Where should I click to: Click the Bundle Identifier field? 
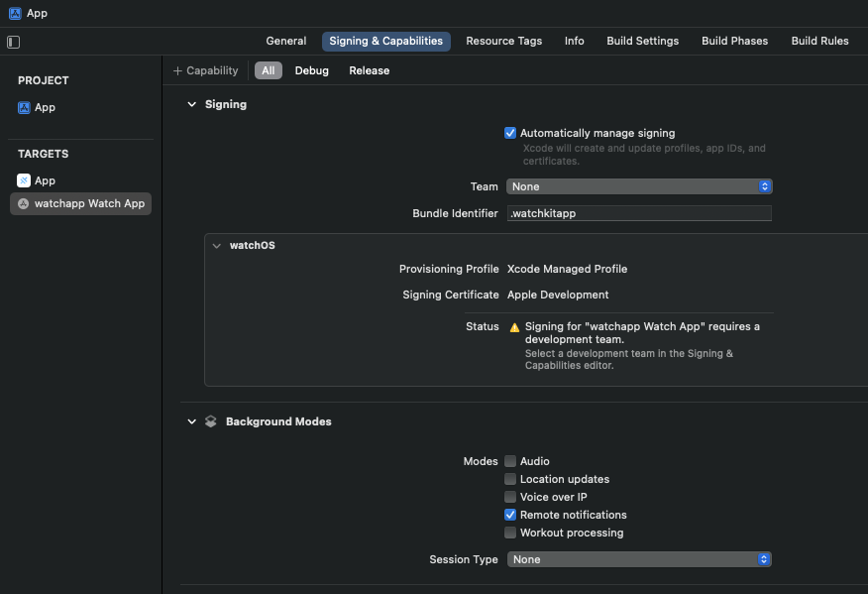pyautogui.click(x=639, y=213)
